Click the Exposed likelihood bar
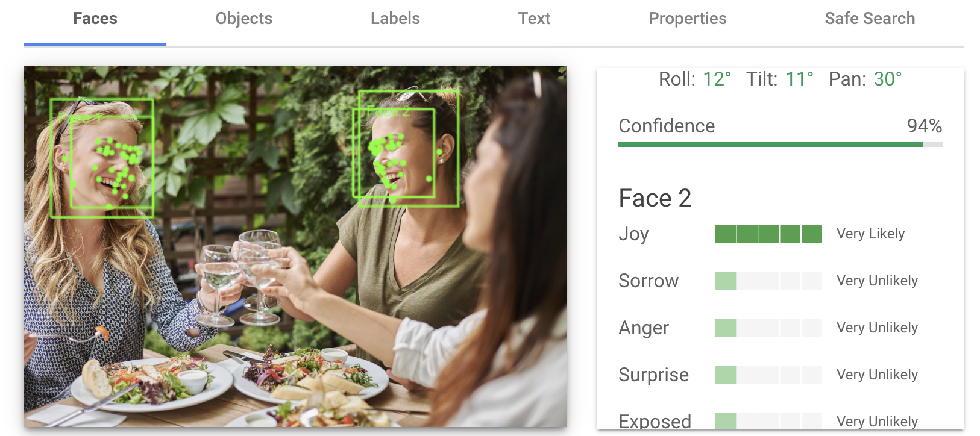This screenshot has width=980, height=436. [x=768, y=421]
